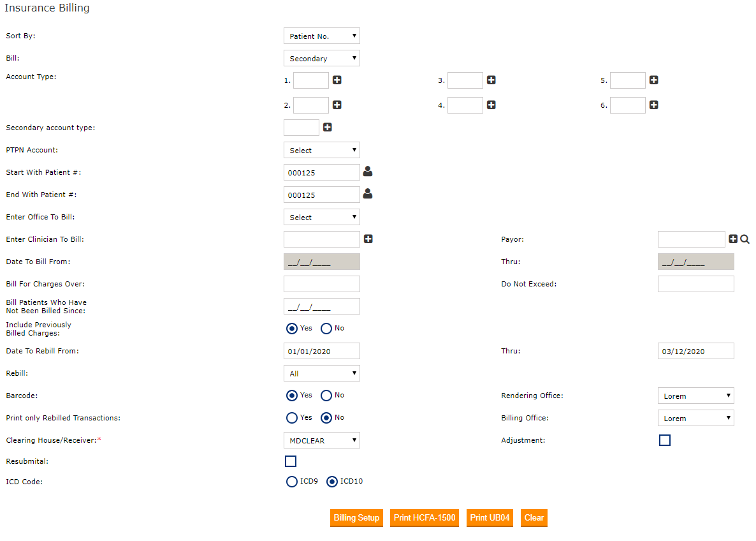Viewport: 756px width, 541px height.
Task: Click the Billing Setup button
Action: coord(356,518)
